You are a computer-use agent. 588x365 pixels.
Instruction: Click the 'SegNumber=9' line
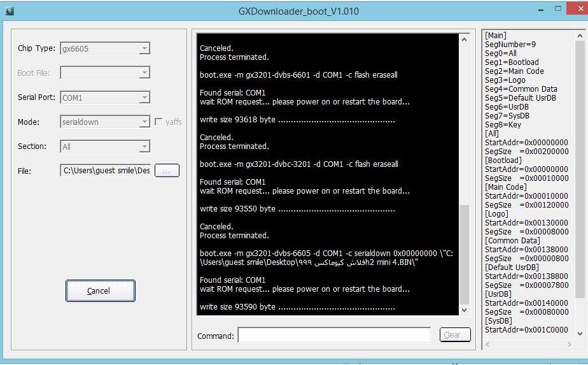coord(510,45)
